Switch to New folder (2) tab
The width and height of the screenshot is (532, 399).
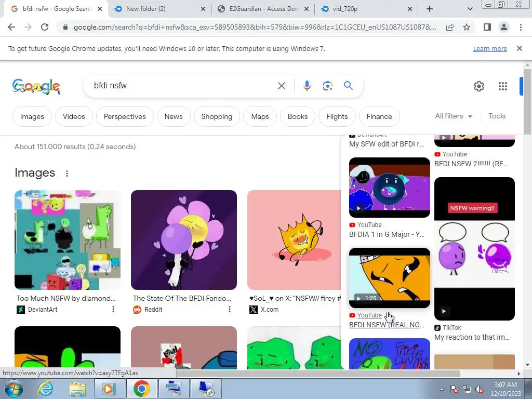(159, 9)
